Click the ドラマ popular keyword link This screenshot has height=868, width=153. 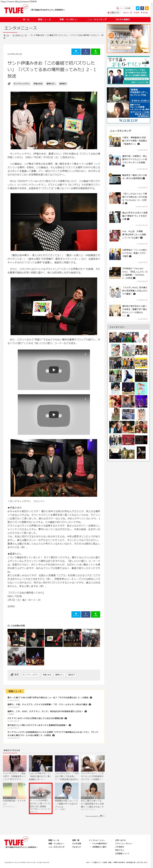[136, 13]
